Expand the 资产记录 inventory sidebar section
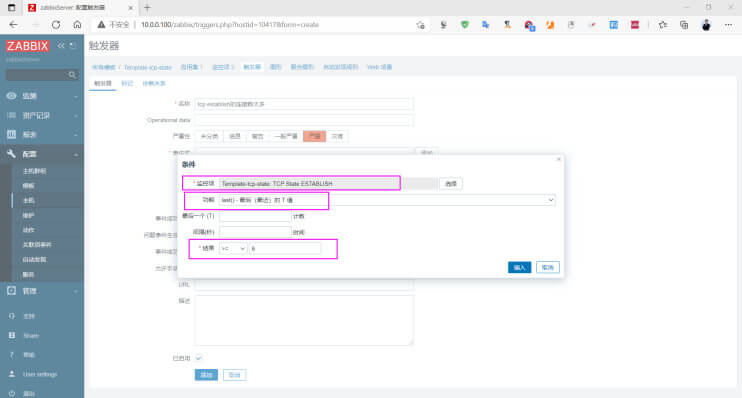 (42, 115)
